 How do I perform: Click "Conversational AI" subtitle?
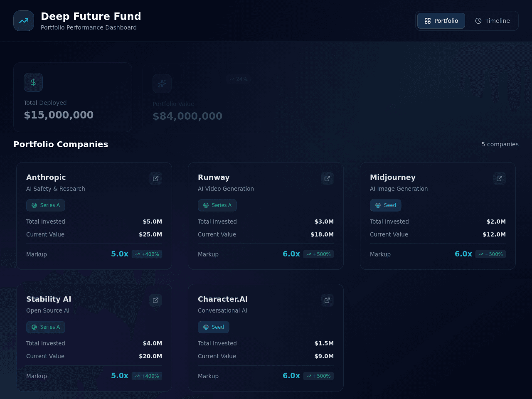(222, 310)
